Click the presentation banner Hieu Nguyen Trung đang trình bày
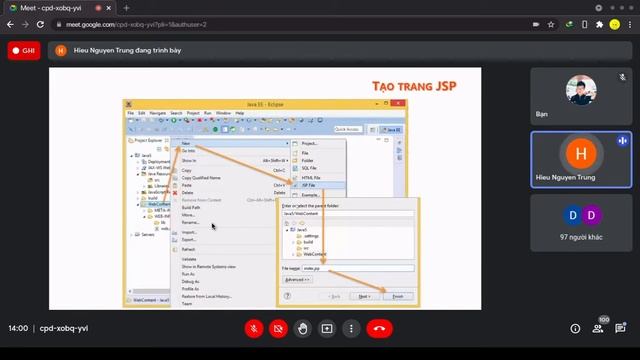The height and width of the screenshot is (360, 640). click(x=340, y=51)
